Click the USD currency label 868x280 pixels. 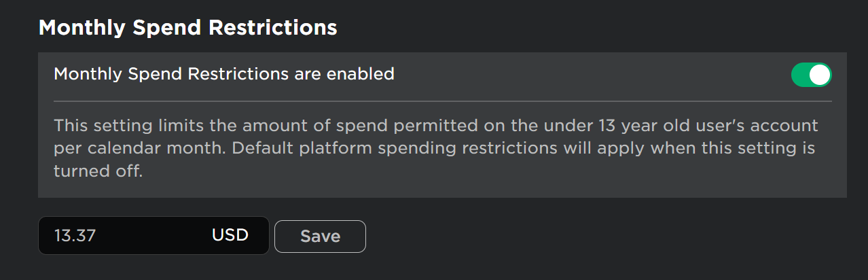230,235
